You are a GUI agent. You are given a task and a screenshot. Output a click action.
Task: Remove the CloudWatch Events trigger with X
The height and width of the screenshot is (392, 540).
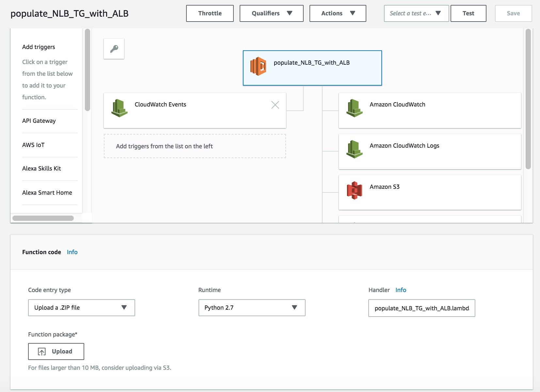pos(275,105)
